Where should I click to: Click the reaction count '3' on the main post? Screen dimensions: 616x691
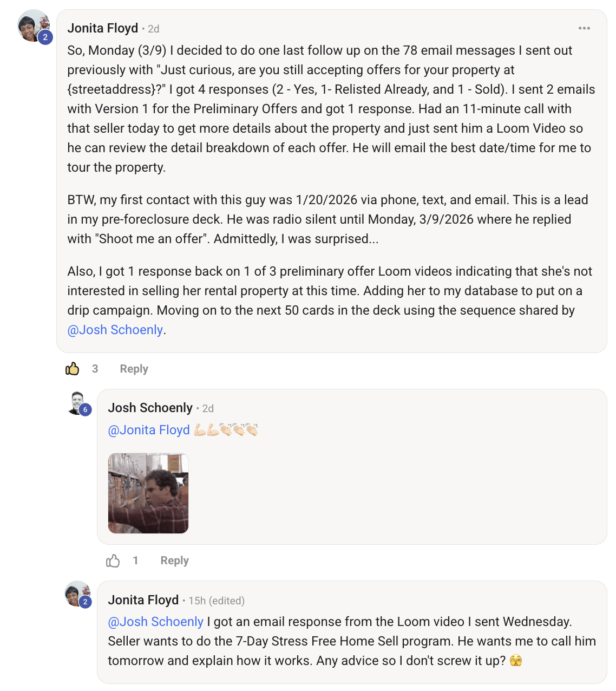[x=95, y=368]
